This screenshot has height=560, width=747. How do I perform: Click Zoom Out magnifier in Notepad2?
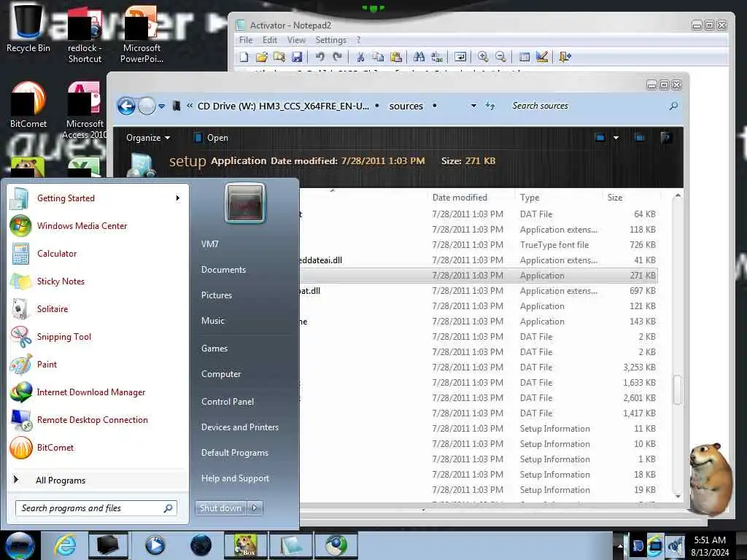point(500,57)
